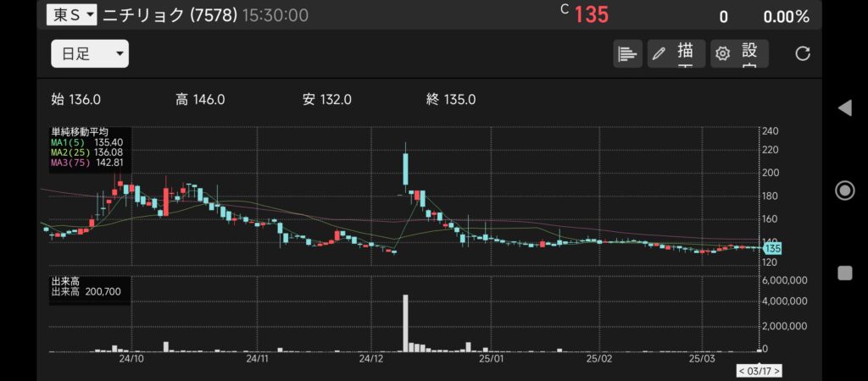Tap the 単純移動平均 indicator title
Image resolution: width=868 pixels, height=381 pixels.
(x=80, y=132)
